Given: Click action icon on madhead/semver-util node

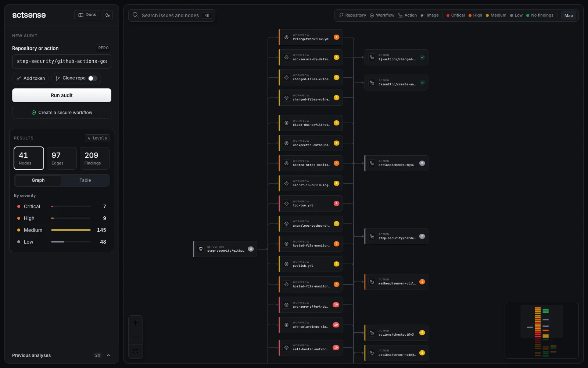Looking at the screenshot, I should (372, 282).
